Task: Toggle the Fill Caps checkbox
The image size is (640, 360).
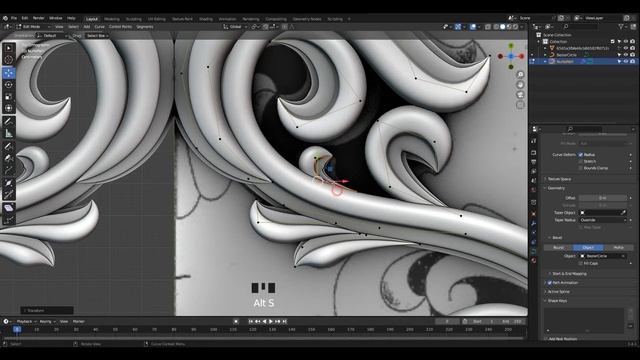Action: [x=580, y=263]
